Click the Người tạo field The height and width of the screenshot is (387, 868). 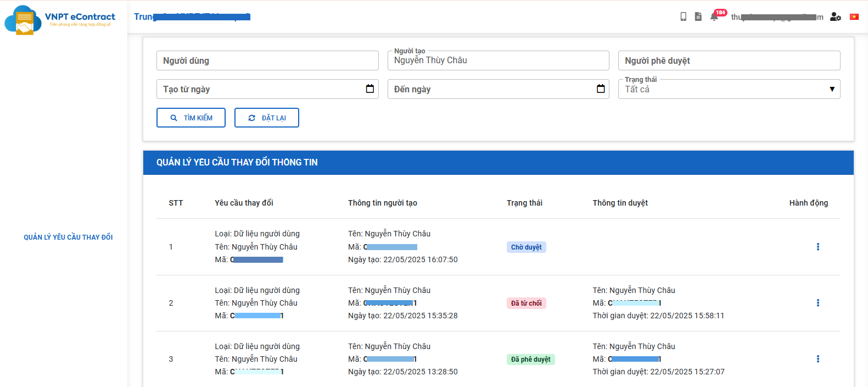(x=497, y=60)
